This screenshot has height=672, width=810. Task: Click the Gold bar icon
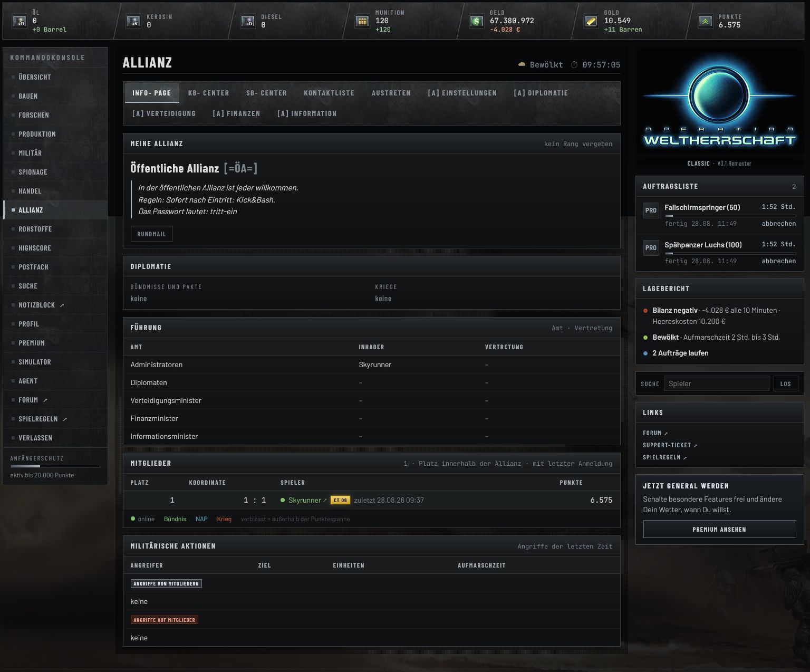[x=591, y=21]
